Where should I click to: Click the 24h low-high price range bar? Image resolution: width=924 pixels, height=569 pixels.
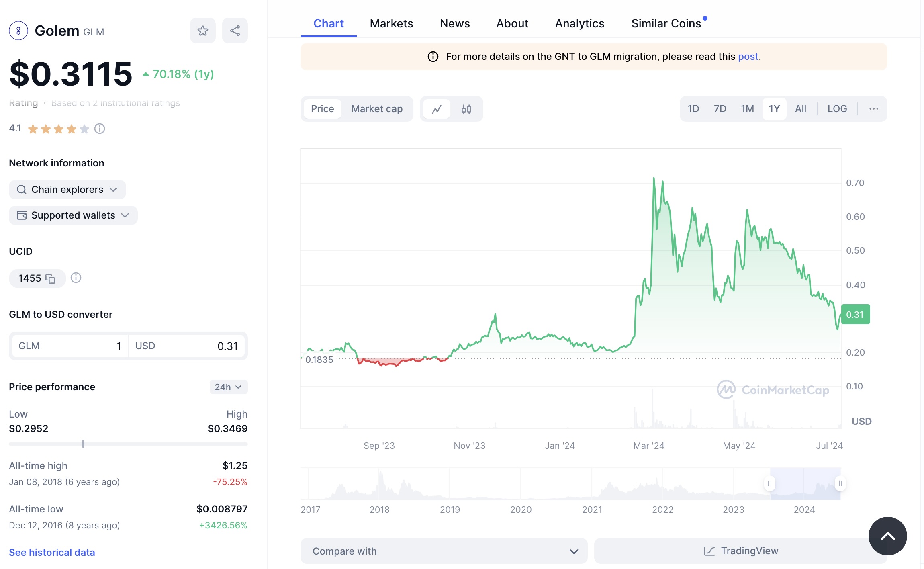pyautogui.click(x=128, y=444)
